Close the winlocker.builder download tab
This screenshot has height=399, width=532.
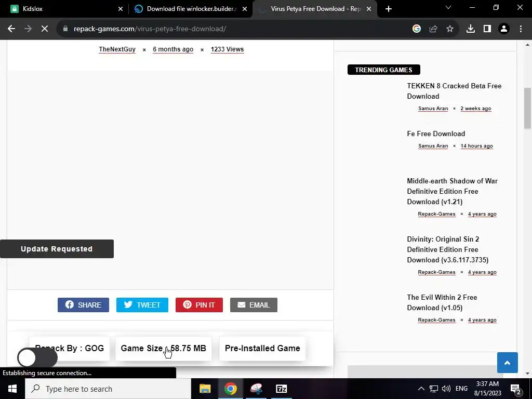coord(245,9)
